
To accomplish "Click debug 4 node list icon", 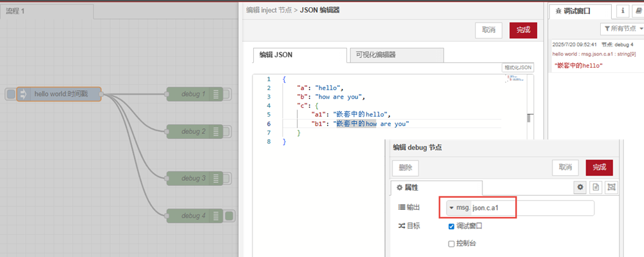I will pyautogui.click(x=216, y=216).
